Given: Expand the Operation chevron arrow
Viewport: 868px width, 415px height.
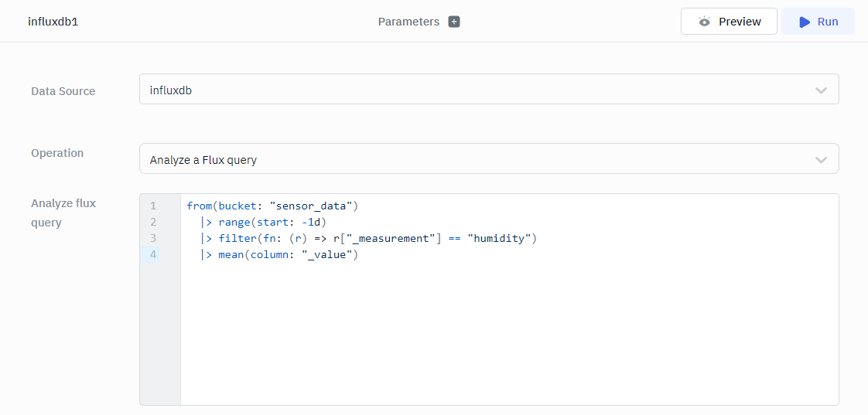Looking at the screenshot, I should tap(821, 160).
